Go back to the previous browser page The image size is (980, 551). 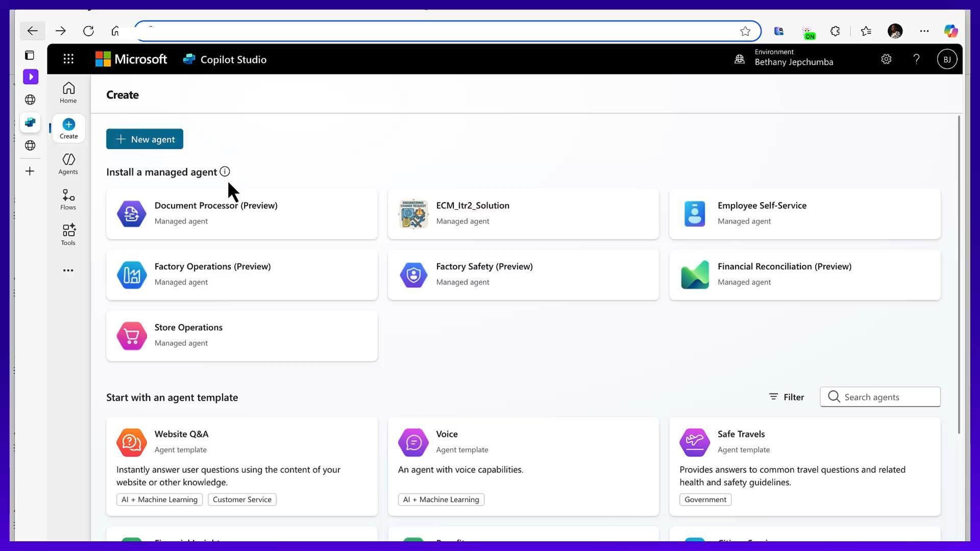click(33, 31)
